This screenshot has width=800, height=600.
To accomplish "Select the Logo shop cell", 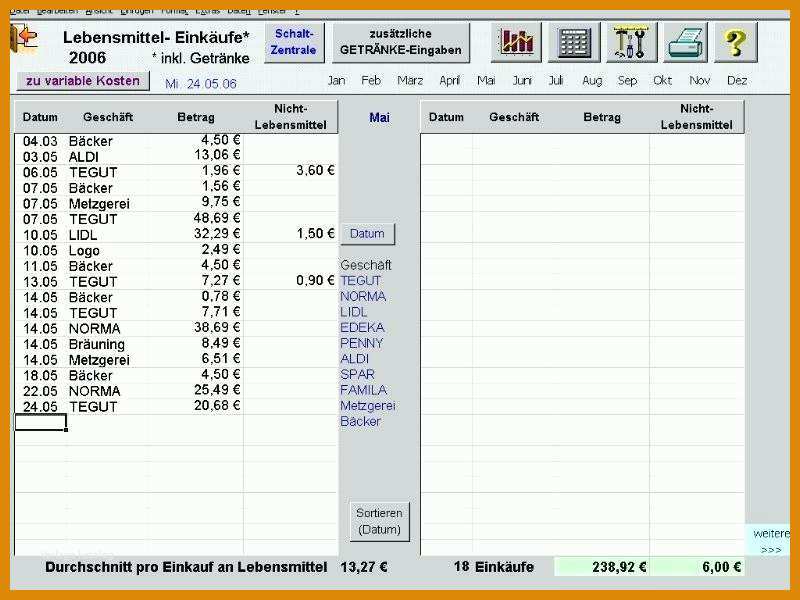I will pyautogui.click(x=108, y=251).
